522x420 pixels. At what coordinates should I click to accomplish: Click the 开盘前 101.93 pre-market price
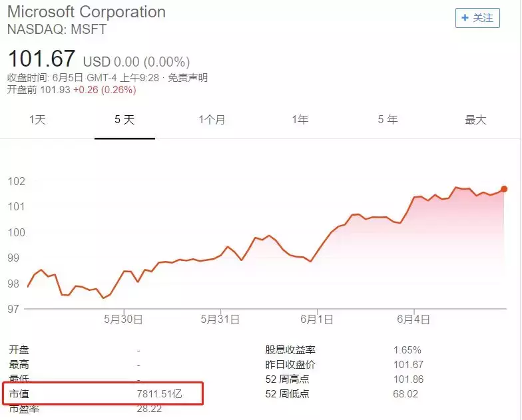pos(55,90)
